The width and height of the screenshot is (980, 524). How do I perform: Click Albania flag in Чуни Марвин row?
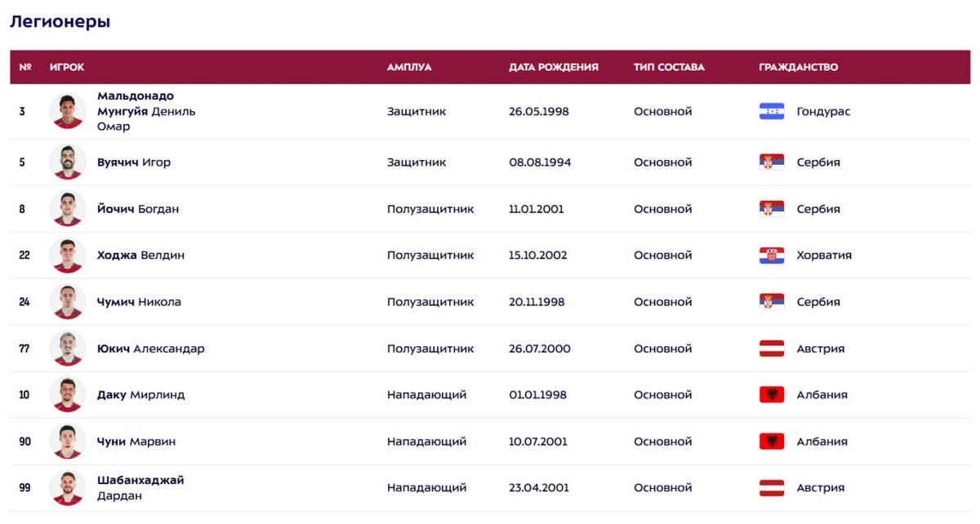click(772, 442)
